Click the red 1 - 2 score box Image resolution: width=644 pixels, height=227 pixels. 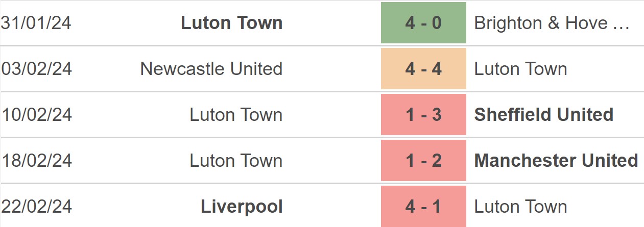click(423, 161)
